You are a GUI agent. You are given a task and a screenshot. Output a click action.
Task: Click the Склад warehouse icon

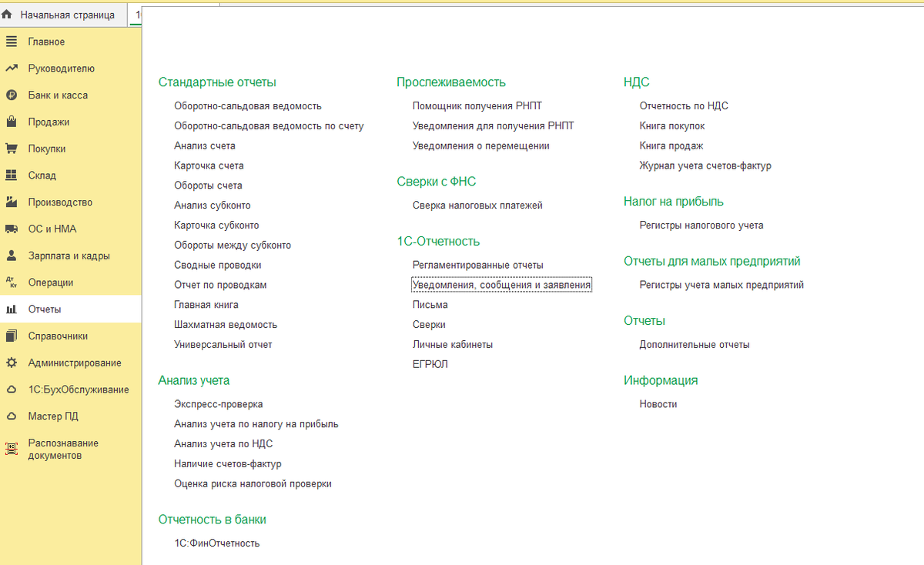[x=12, y=176]
